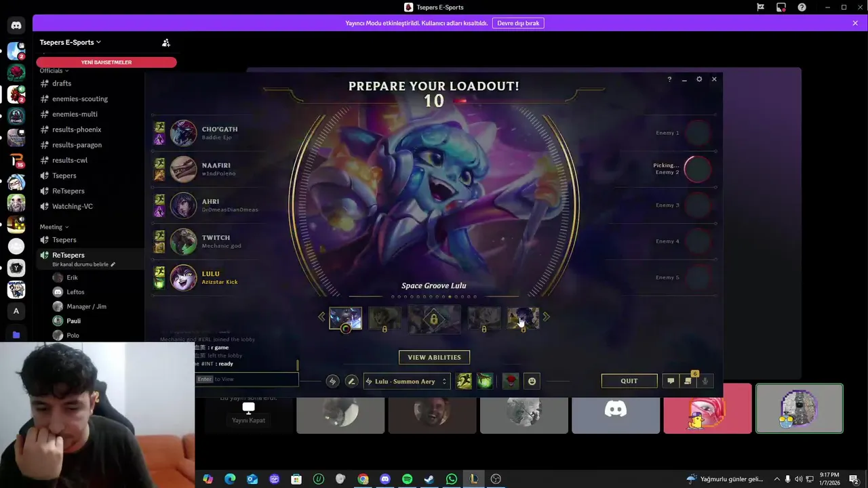Open Windows notification center icon
Screen dimensions: 868x488
click(x=854, y=479)
